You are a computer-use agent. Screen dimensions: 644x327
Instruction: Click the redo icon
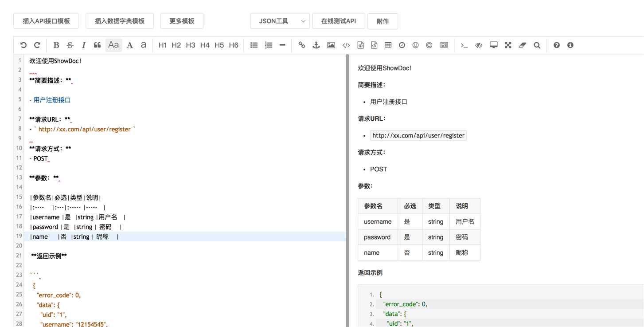(x=37, y=45)
